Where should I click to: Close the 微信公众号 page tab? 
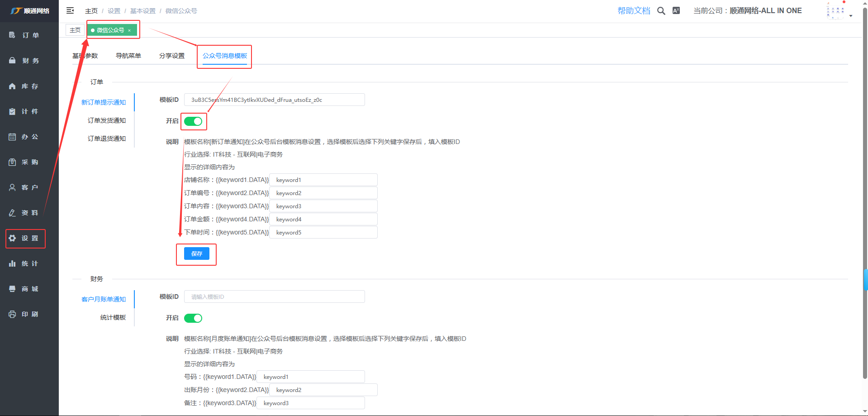coord(129,30)
